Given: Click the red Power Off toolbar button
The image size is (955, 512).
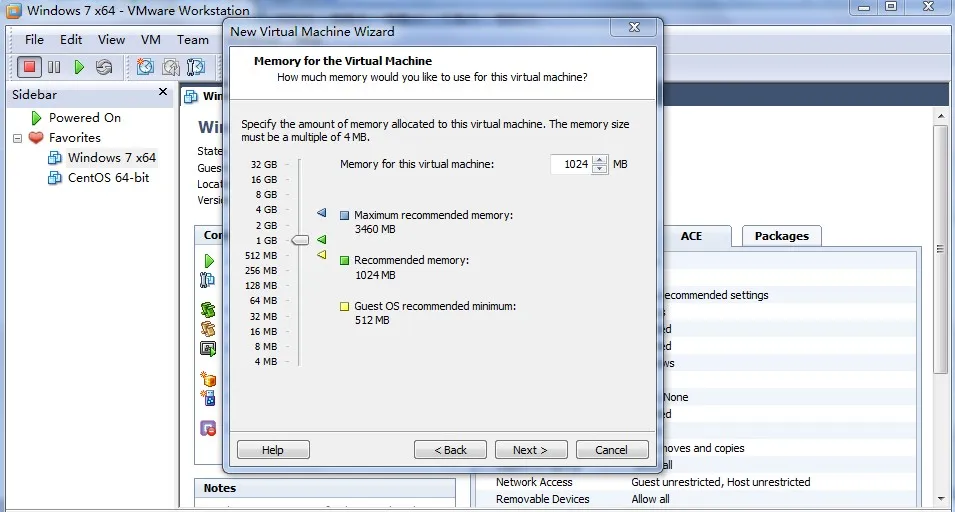Looking at the screenshot, I should point(29,67).
